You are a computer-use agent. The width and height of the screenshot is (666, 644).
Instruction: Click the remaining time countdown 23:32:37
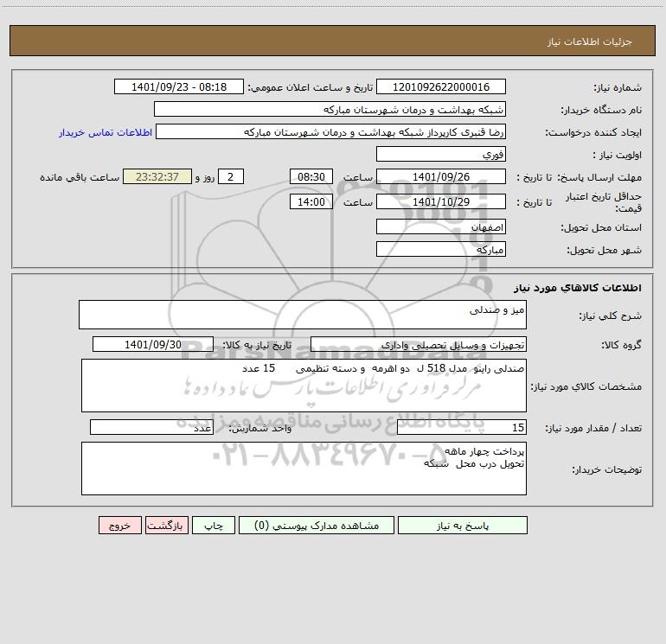coord(157,176)
